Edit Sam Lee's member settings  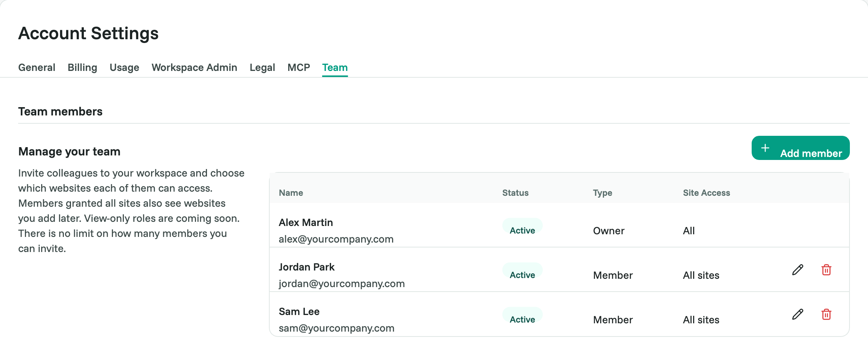coord(798,314)
